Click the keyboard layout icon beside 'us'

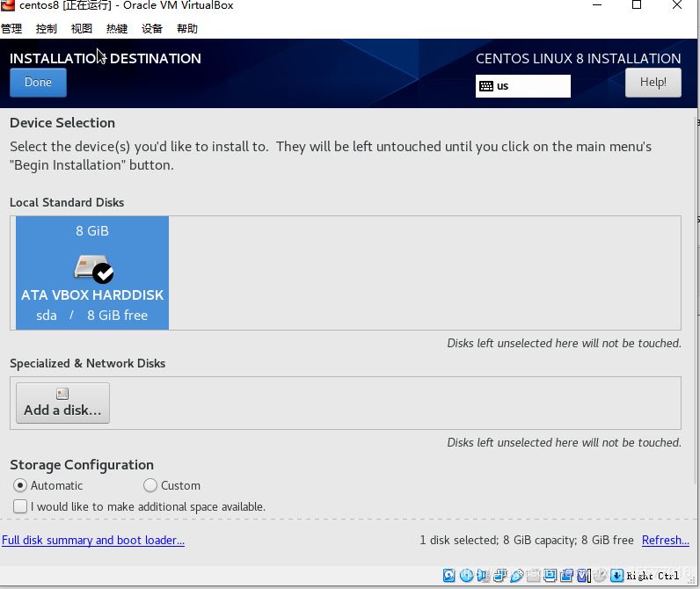486,86
